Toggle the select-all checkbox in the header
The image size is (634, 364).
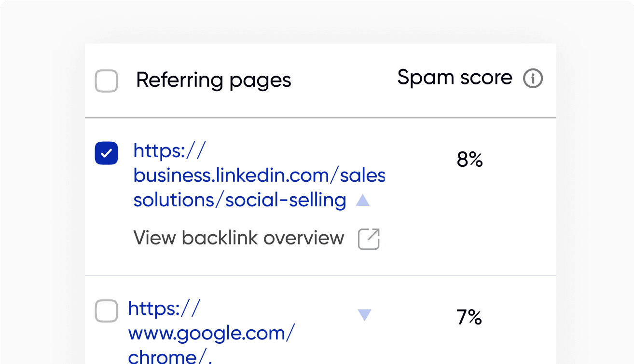click(106, 81)
